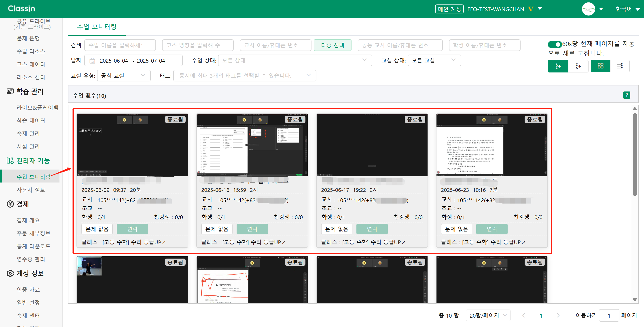
Task: Open 수업 리소스 in sidebar
Action: tap(31, 51)
